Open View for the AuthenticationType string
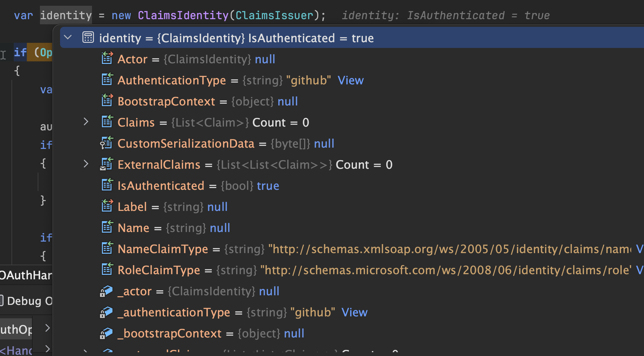The image size is (644, 356). click(x=350, y=80)
